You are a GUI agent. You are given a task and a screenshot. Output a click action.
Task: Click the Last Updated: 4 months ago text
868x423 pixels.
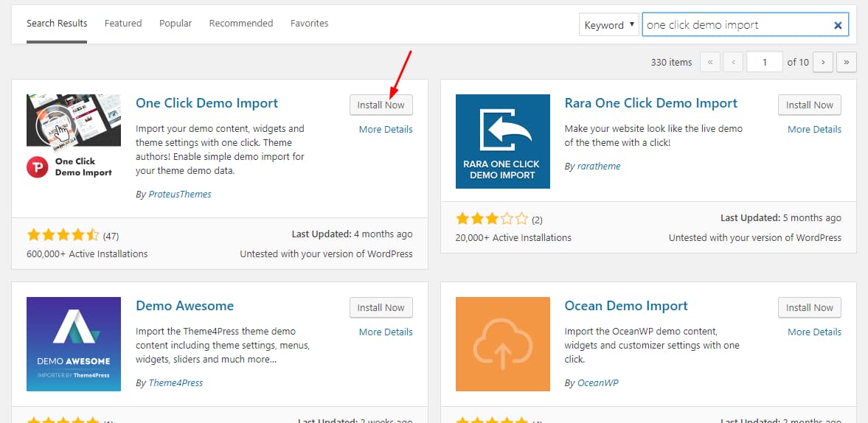(x=352, y=234)
